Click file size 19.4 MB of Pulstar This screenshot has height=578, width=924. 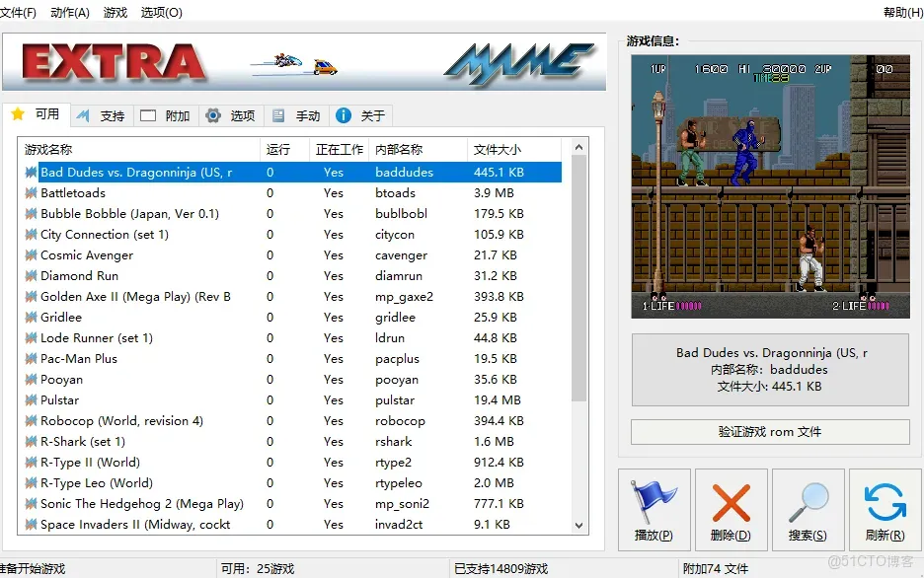point(498,400)
